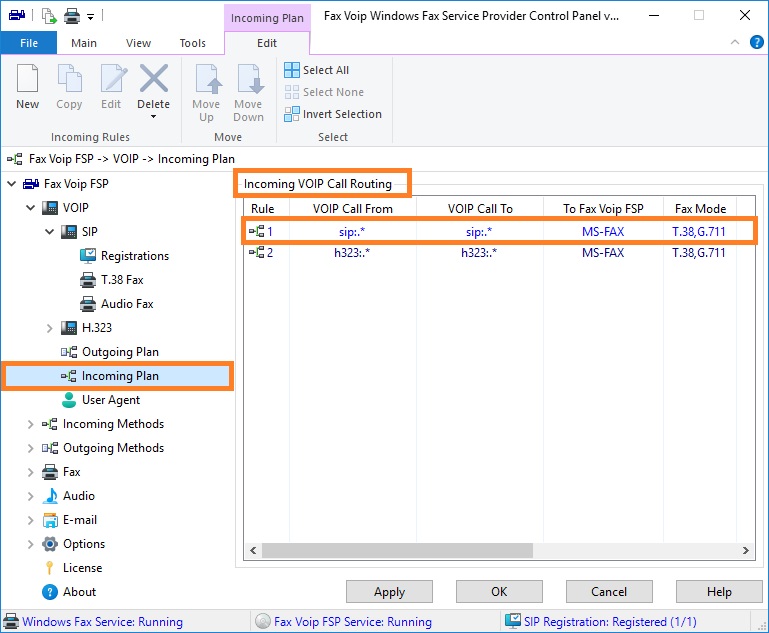
Task: Click the Incoming Plan contextual tab header
Action: click(x=267, y=18)
